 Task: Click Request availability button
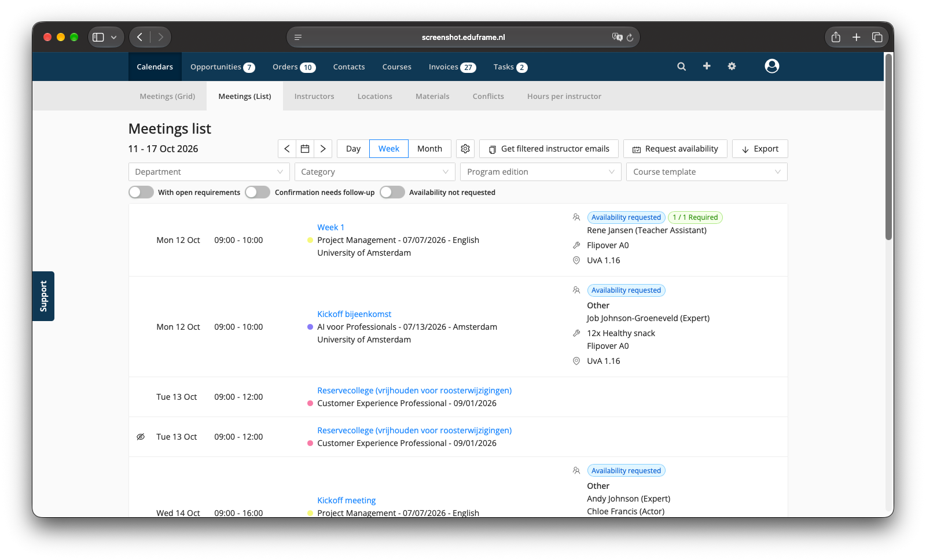point(675,149)
